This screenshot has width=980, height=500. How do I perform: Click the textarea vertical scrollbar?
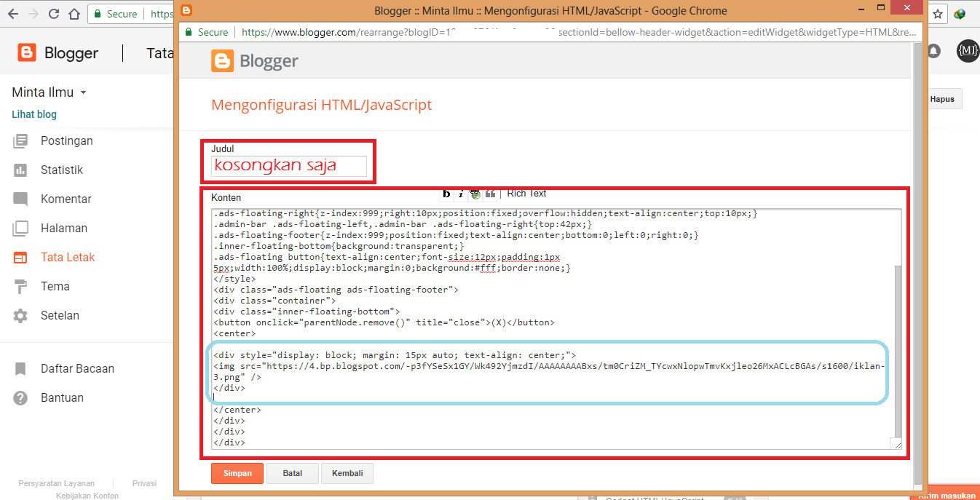point(897,349)
